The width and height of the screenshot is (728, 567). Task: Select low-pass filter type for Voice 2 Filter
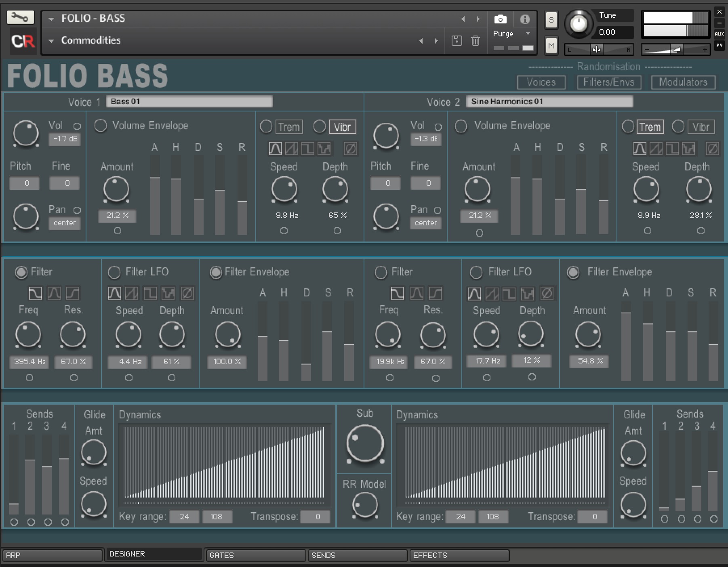(x=397, y=293)
